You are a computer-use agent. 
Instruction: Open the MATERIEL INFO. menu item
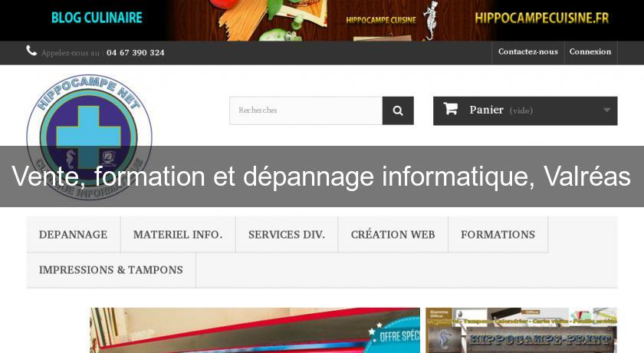[178, 234]
